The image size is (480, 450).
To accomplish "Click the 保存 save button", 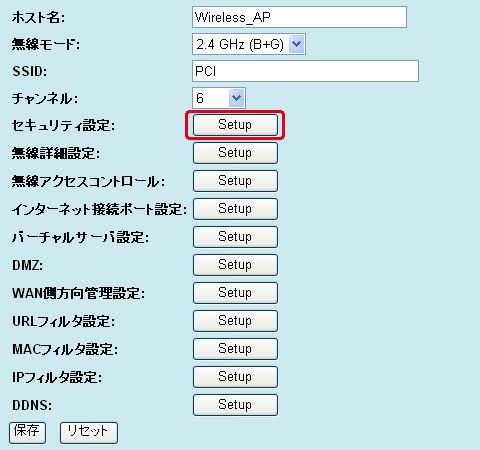I will click(27, 433).
